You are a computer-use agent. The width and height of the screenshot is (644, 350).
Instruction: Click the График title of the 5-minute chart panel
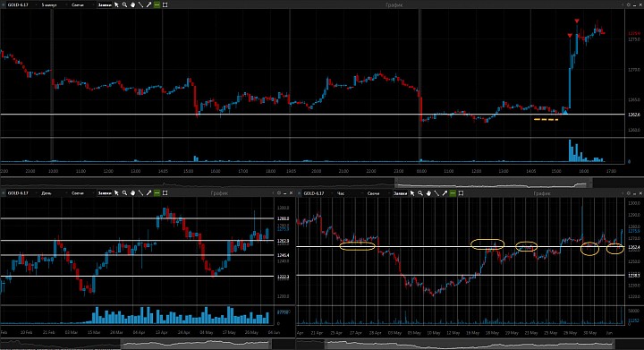point(394,5)
